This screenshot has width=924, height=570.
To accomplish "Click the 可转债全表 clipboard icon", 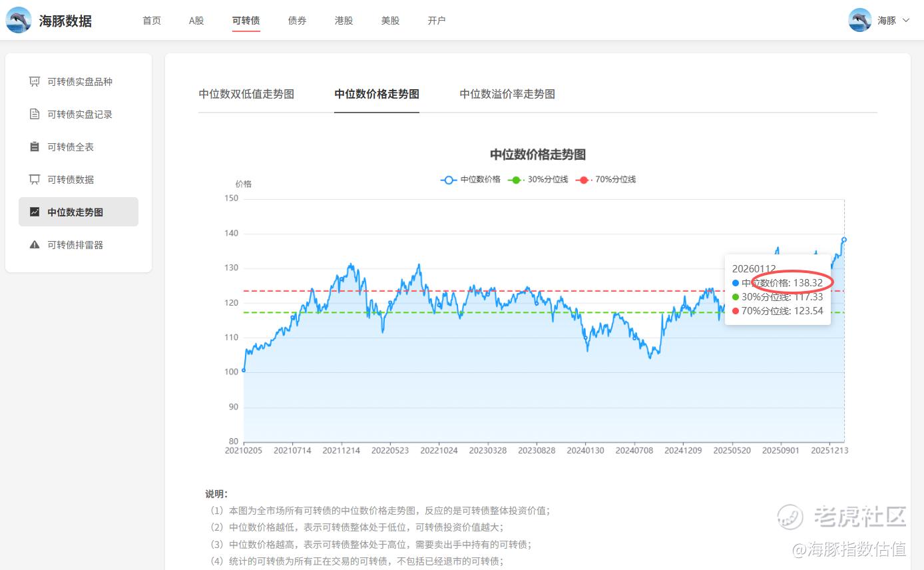I will coord(35,147).
